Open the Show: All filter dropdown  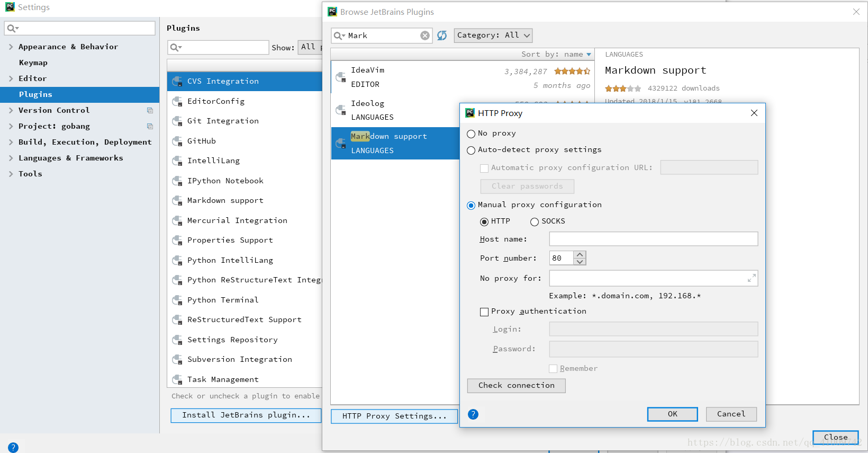310,47
